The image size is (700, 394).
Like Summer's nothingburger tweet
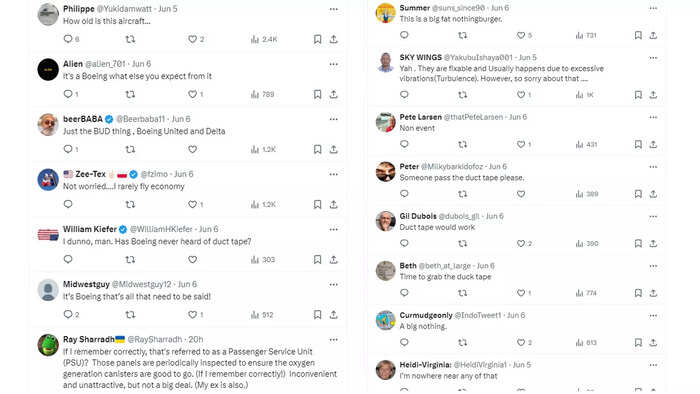click(x=521, y=35)
